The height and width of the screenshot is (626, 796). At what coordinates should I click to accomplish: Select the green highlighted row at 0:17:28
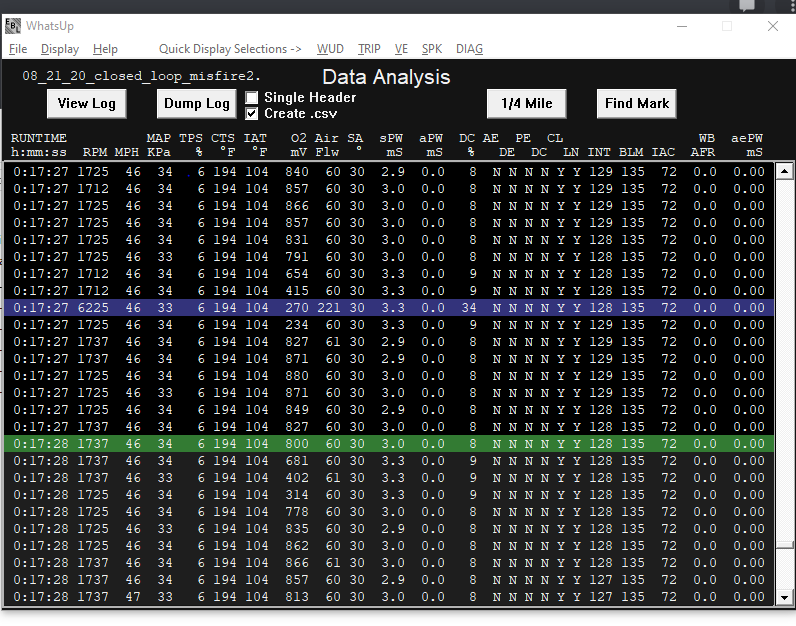(390, 444)
